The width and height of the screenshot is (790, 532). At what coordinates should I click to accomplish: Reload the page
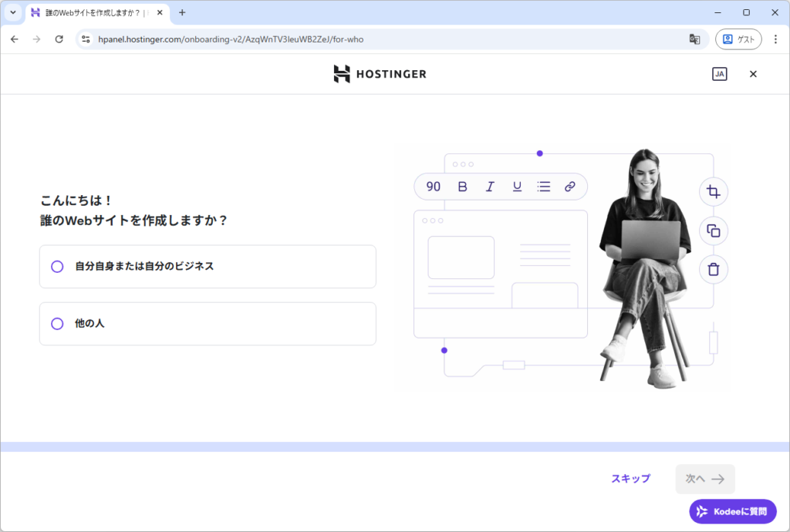(x=59, y=39)
